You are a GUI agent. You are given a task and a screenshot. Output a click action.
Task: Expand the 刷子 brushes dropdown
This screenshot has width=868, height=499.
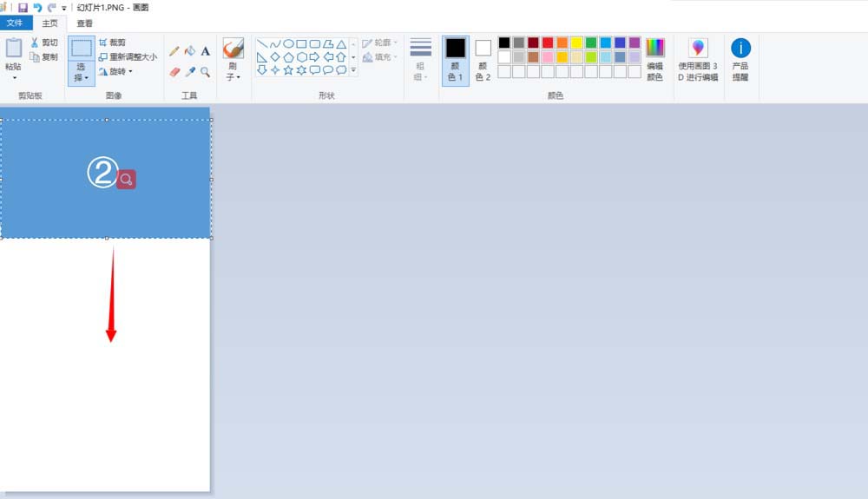tap(233, 71)
